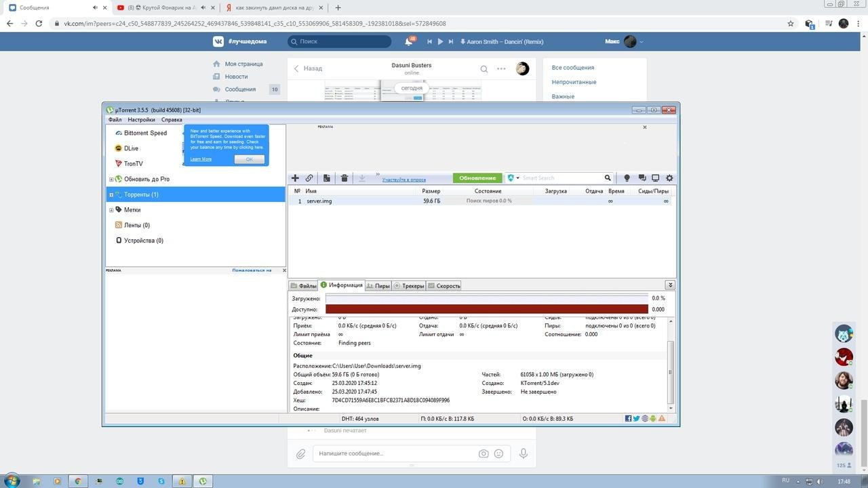Screen dimensions: 868x488
Task: Play the VK audio track
Action: click(x=440, y=41)
